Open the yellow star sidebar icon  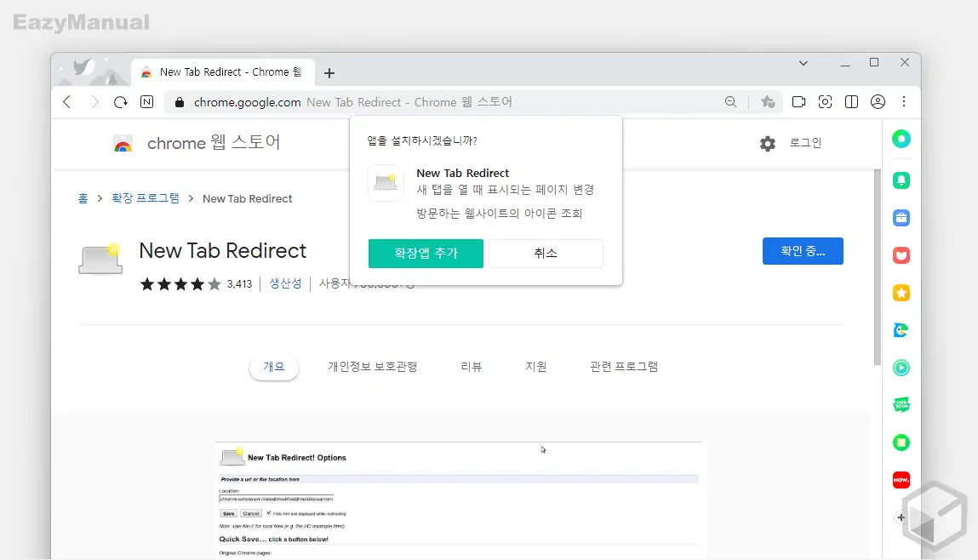pos(901,293)
